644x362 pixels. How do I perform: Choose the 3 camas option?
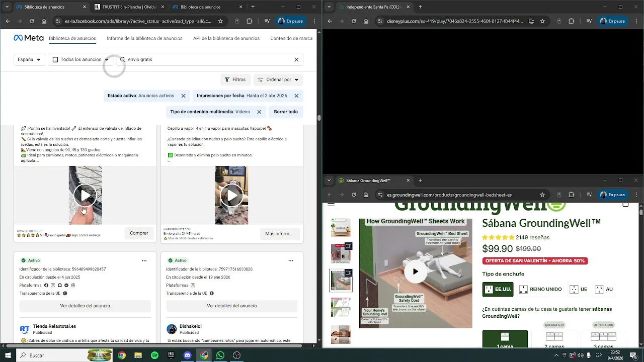tap(603, 339)
